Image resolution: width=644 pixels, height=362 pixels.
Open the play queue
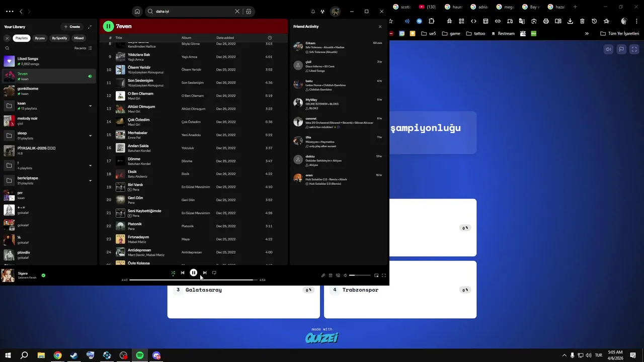331,276
